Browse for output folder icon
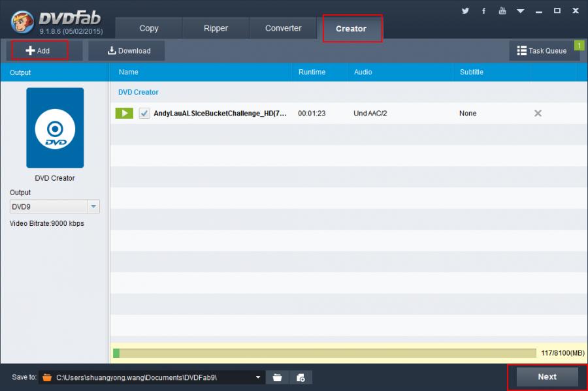 (x=277, y=377)
